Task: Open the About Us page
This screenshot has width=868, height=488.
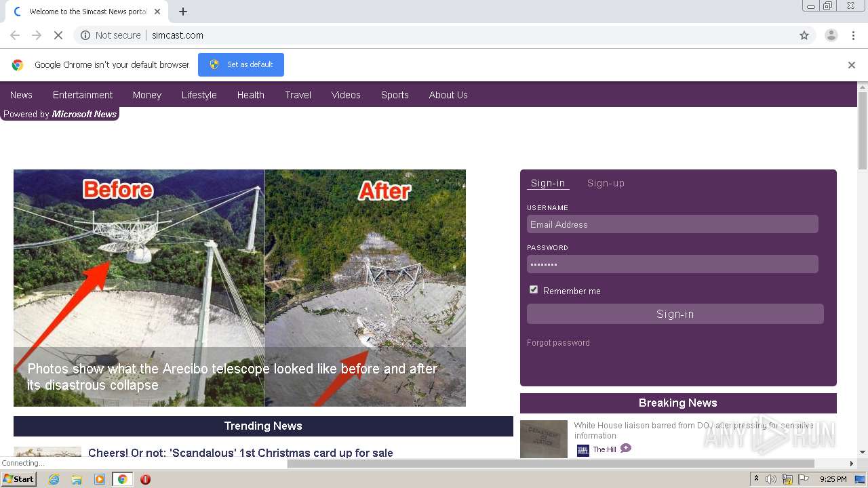Action: pyautogui.click(x=448, y=95)
